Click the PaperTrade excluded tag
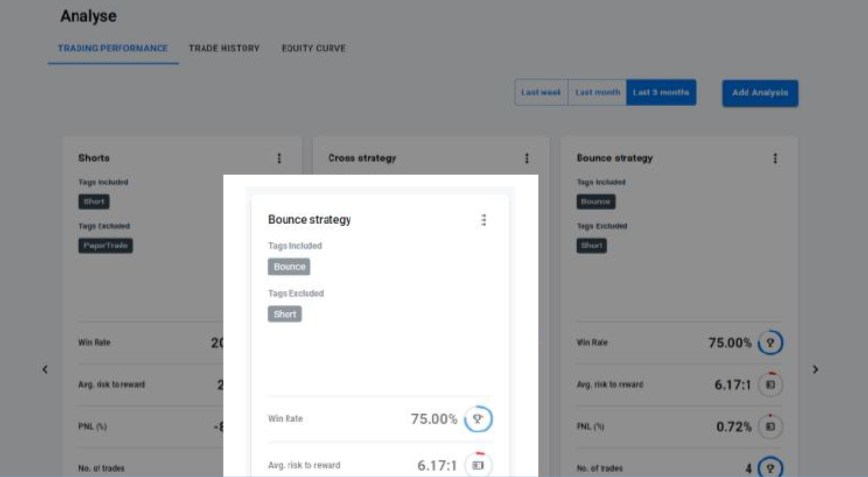 (105, 245)
